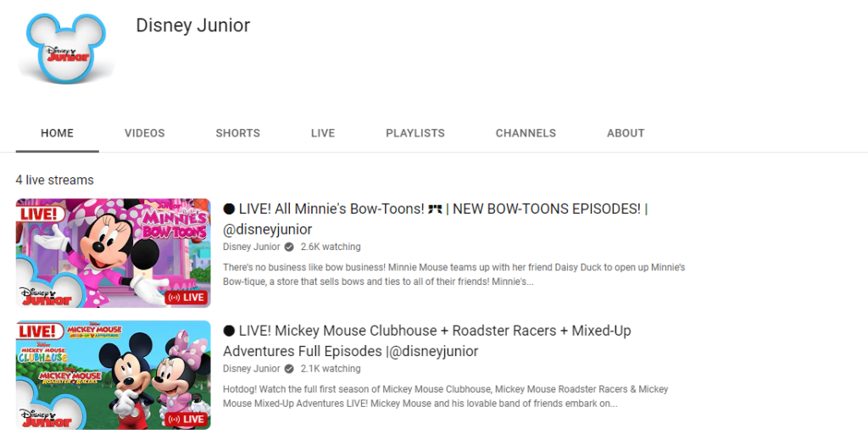
Task: Click the red LIVE badge on the Mickey Mouse Clubhouse thumbnail
Action: click(x=186, y=420)
